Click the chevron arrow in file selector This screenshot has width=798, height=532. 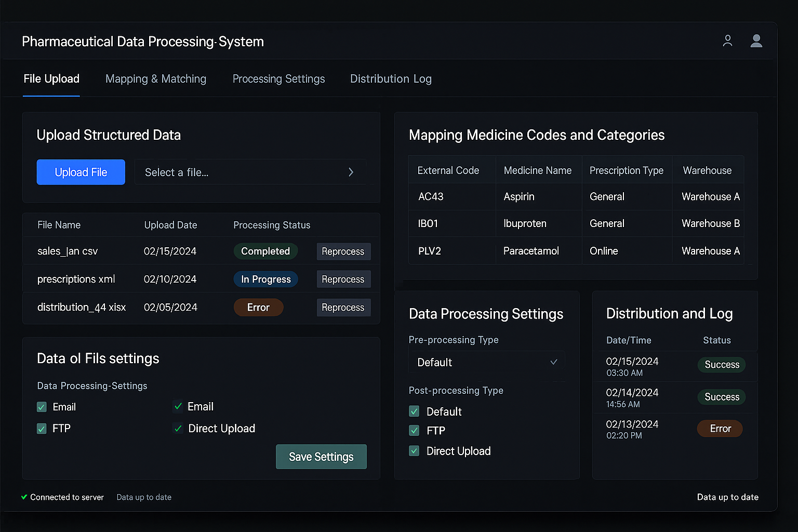pos(351,172)
